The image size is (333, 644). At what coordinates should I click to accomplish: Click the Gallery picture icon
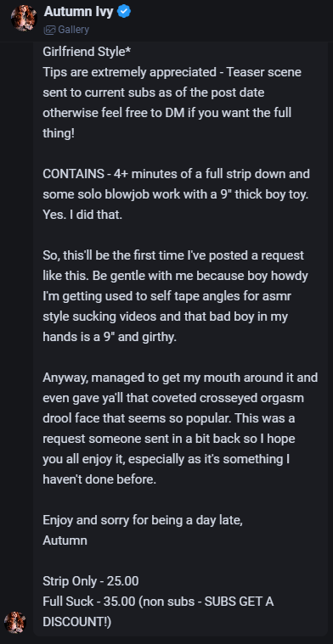(49, 30)
